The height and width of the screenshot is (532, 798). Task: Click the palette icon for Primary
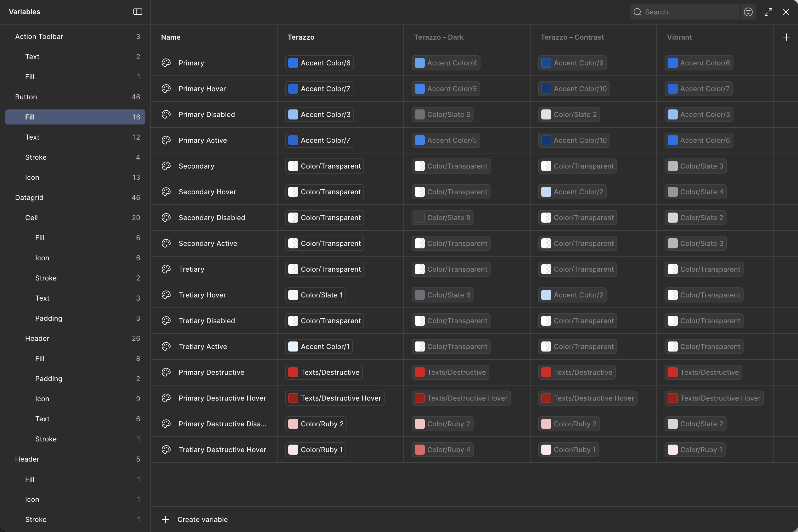click(166, 63)
